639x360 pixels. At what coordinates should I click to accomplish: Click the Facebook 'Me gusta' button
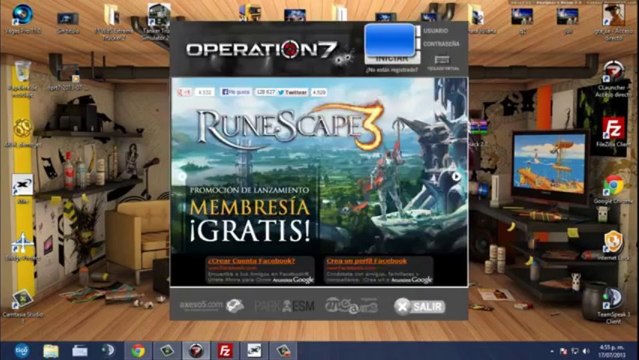(x=236, y=92)
